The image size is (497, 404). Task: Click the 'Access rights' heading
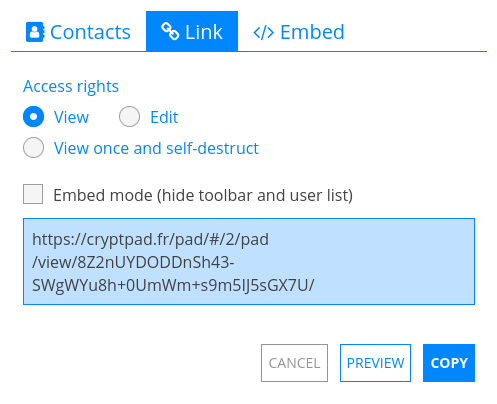point(71,87)
